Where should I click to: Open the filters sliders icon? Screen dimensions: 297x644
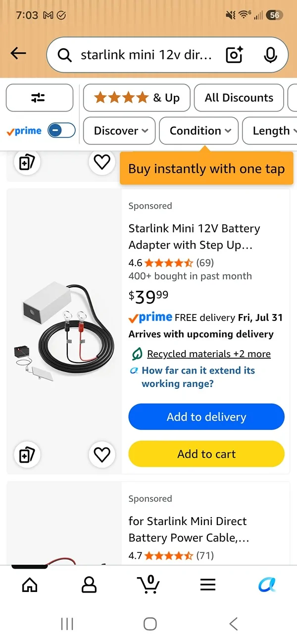click(x=40, y=98)
